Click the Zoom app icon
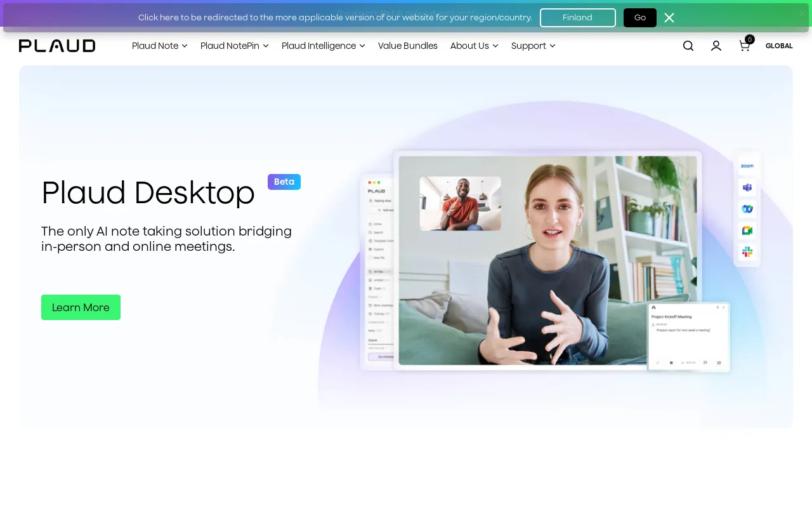812x508 pixels. tap(747, 166)
